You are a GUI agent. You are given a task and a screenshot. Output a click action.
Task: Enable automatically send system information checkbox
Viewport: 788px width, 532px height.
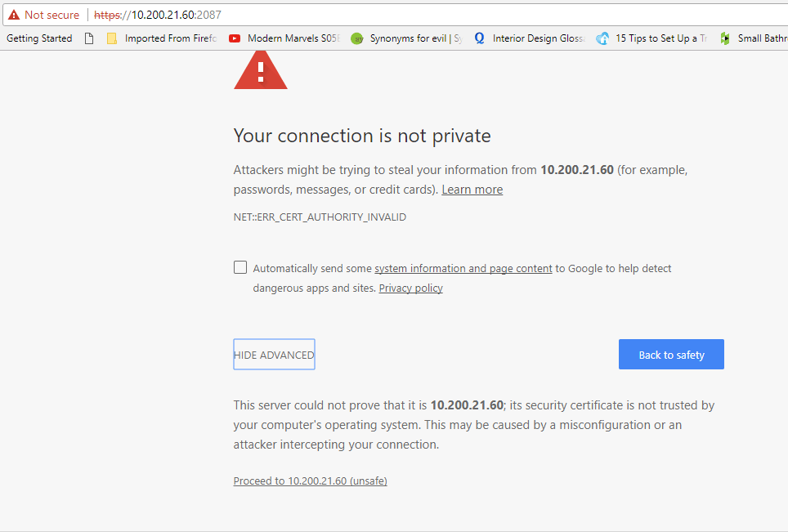[240, 267]
